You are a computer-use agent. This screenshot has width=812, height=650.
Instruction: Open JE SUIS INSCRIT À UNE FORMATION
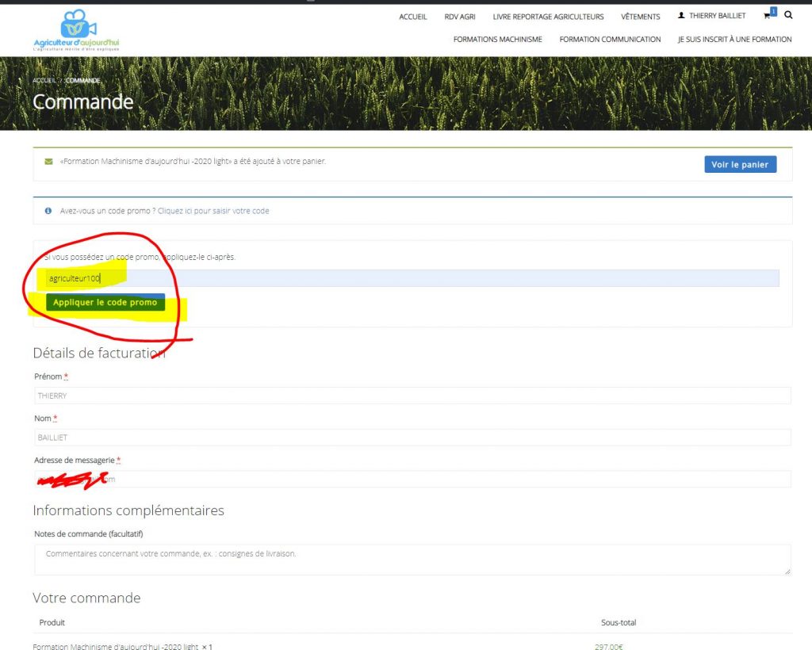(734, 40)
